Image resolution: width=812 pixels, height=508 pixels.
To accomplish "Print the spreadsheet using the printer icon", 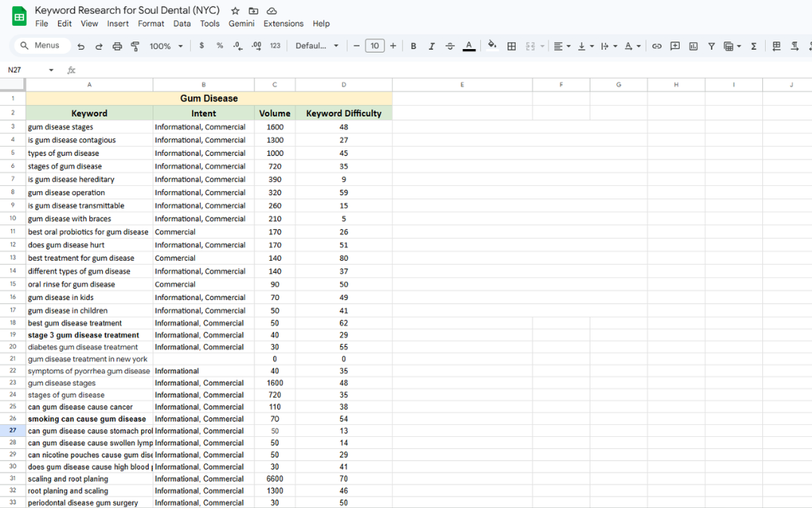I will click(117, 46).
